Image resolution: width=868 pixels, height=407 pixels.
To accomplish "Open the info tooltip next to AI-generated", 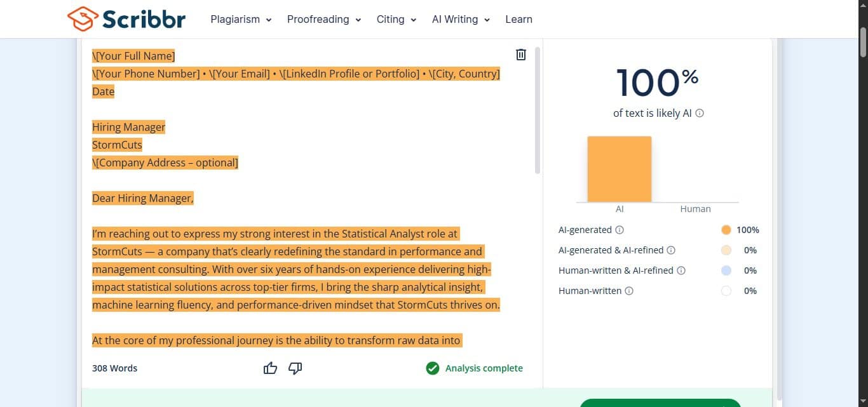I will click(x=620, y=230).
